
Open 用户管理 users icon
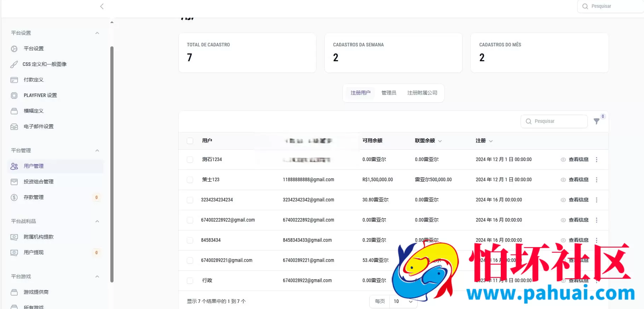14,166
